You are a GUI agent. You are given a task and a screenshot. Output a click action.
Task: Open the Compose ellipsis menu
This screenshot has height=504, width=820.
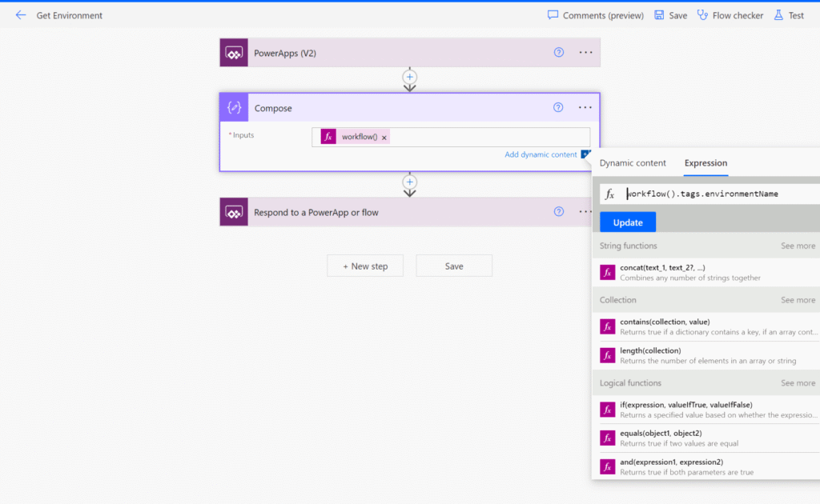(x=585, y=107)
